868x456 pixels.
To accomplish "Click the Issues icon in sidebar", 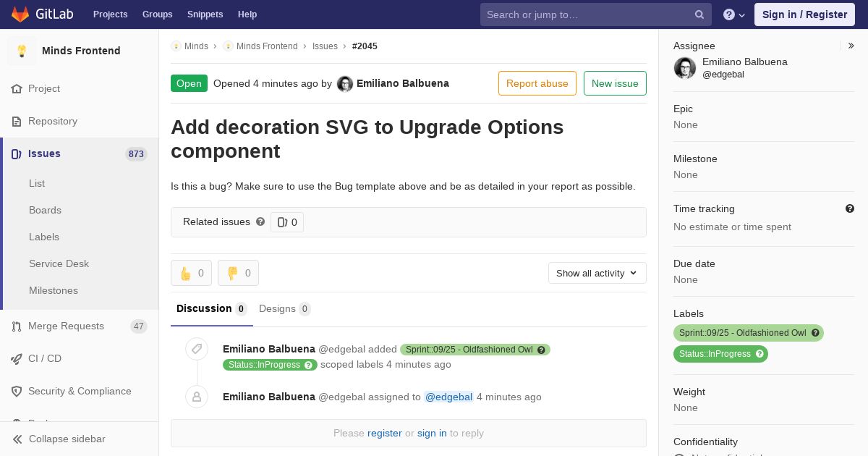I will [17, 153].
